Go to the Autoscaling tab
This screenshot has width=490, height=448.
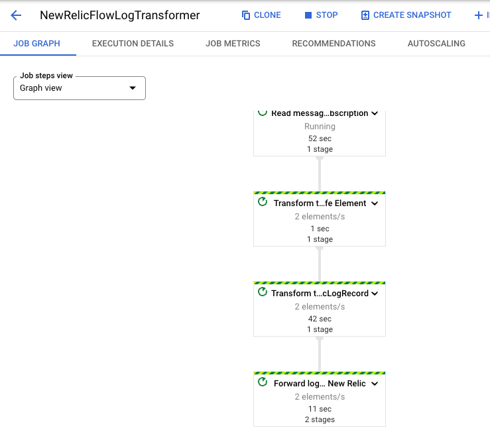(x=436, y=44)
